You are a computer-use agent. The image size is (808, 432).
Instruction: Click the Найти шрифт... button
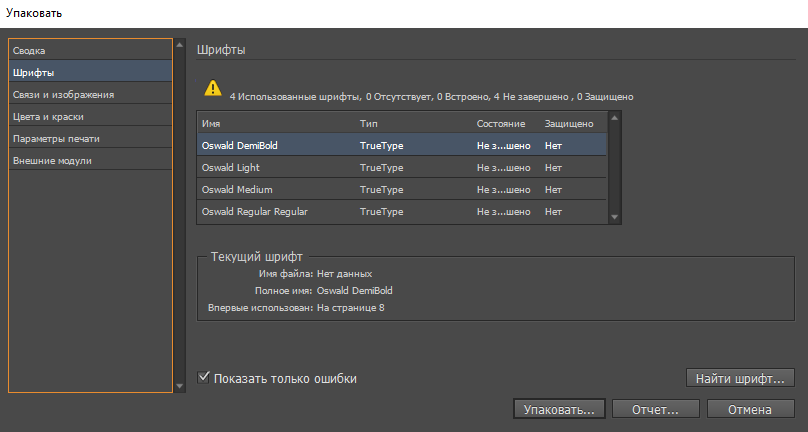(740, 378)
